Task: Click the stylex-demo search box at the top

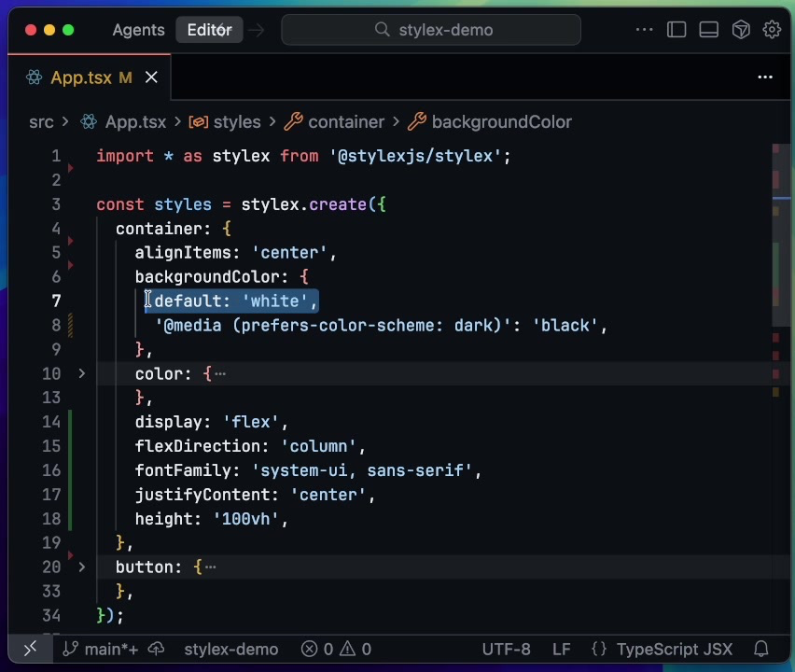Action: click(431, 29)
